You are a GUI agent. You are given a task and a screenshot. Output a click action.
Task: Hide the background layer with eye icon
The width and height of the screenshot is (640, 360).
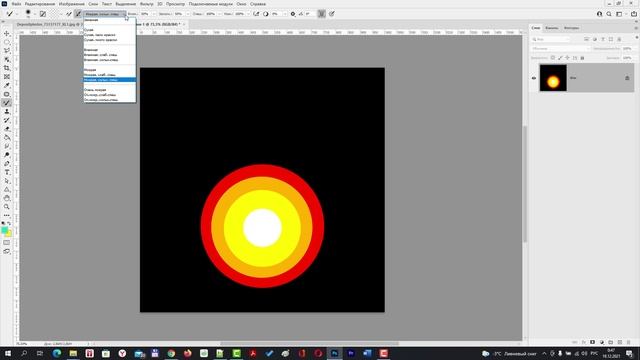pos(533,78)
